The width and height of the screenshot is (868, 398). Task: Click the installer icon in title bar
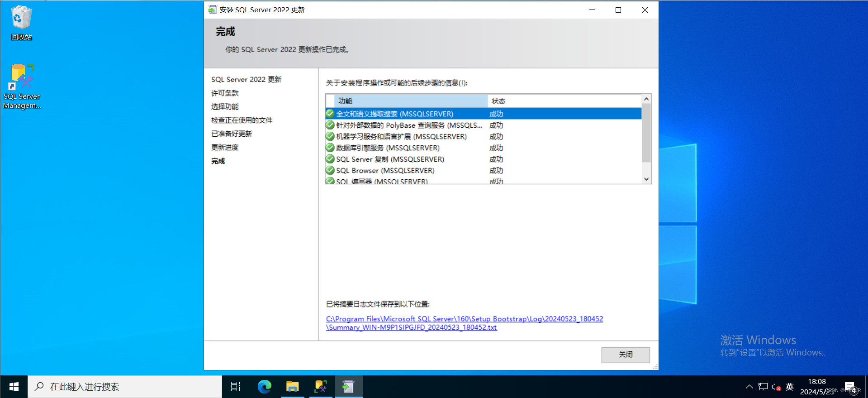click(x=213, y=10)
